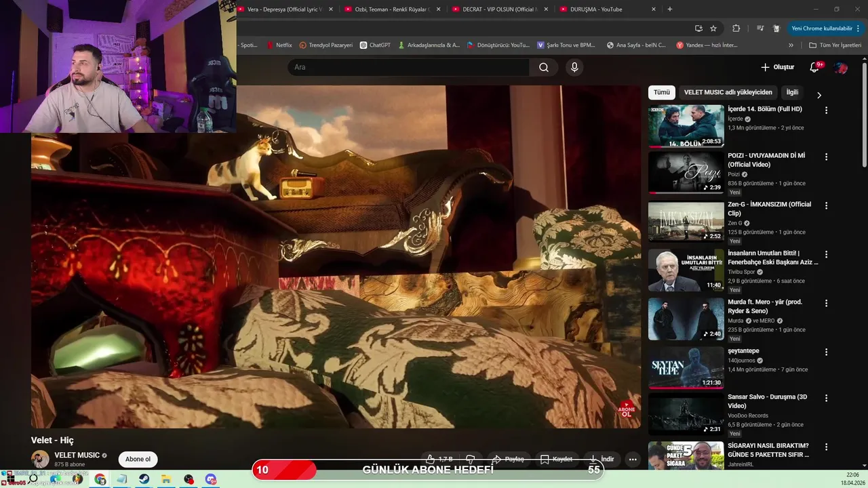
Task: Open YouTube notifications bell
Action: point(815,67)
